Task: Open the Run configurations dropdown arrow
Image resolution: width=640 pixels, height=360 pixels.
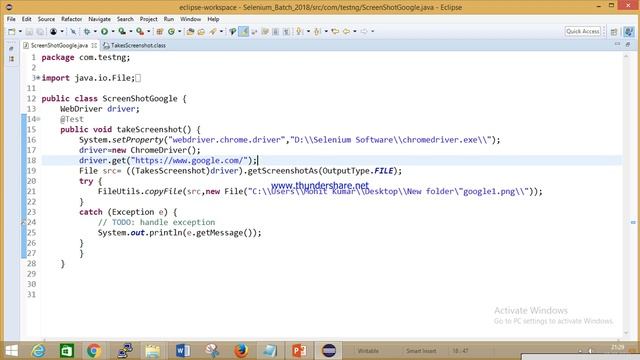Action: pyautogui.click(x=113, y=31)
